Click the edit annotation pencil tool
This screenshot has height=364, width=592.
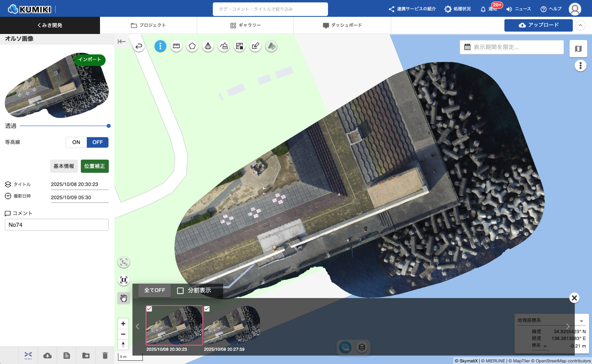[255, 46]
